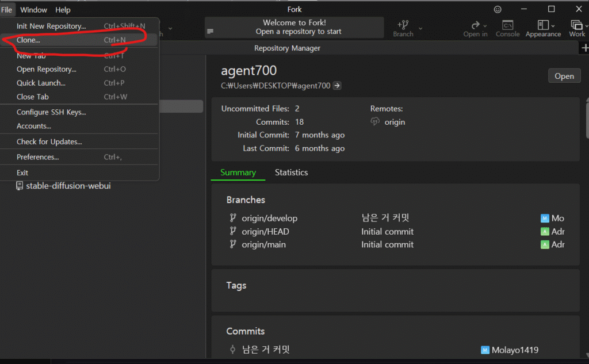Expand the Open in dropdown chevron
The image size is (589, 364).
point(485,25)
